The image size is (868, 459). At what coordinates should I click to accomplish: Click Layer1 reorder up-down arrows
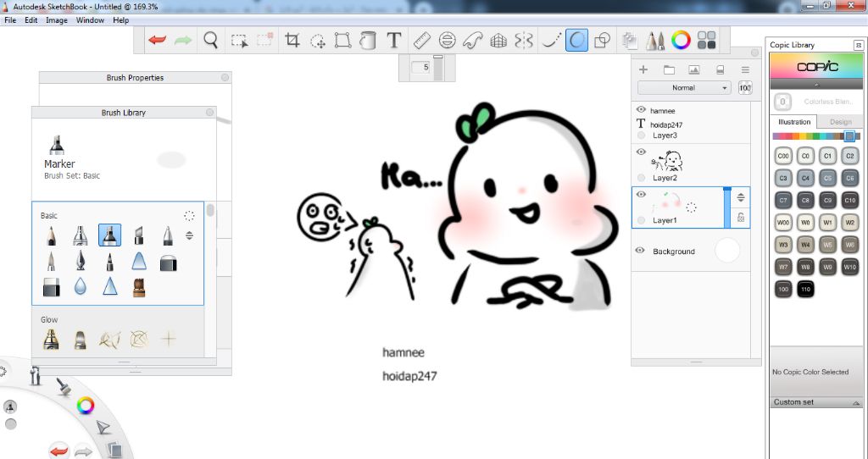[741, 197]
